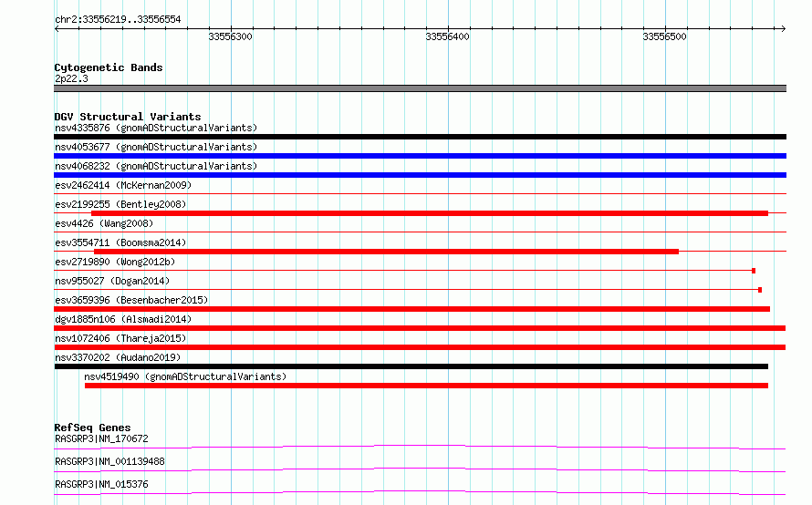
Task: Open gene RASGRP3|NM_001139488
Action: coord(109,461)
